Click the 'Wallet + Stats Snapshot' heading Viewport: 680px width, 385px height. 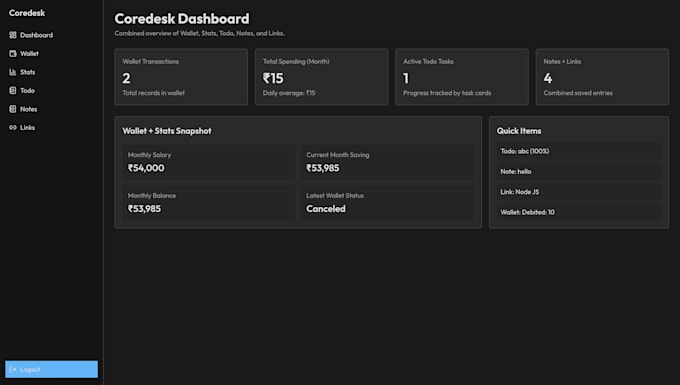point(167,131)
